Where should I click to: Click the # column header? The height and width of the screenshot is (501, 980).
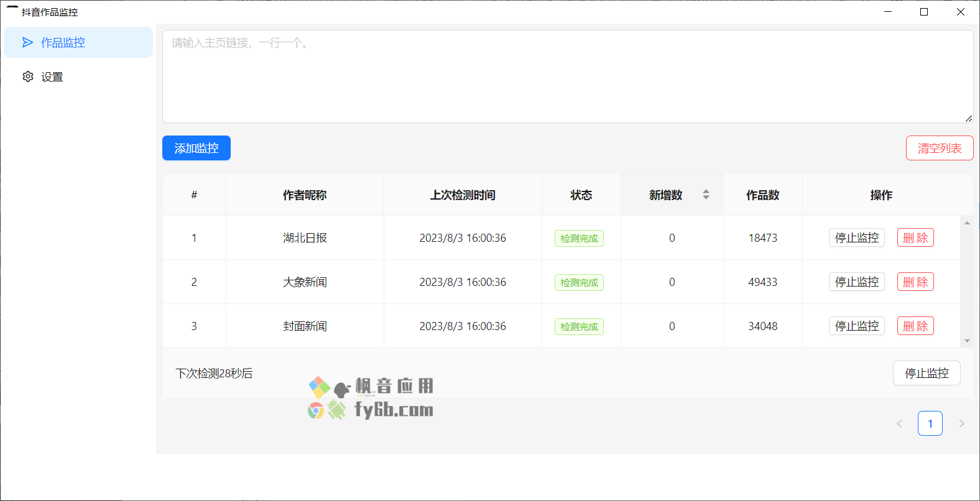(x=194, y=195)
